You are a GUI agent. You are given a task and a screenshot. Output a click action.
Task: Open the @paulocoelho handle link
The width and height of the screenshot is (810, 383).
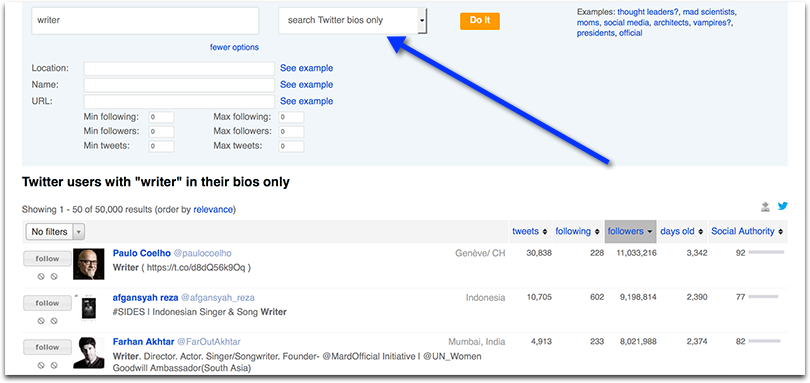[x=202, y=253]
